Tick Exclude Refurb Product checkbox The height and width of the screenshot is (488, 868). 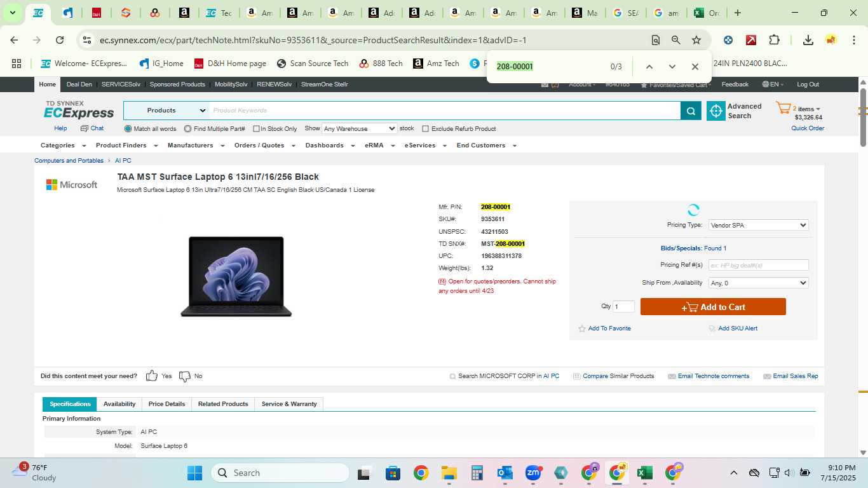426,129
